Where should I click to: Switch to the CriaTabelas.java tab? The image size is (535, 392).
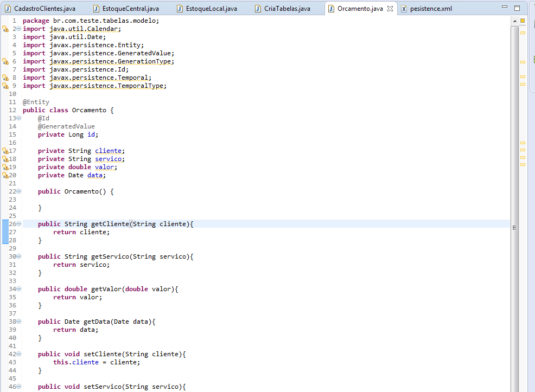(x=283, y=9)
